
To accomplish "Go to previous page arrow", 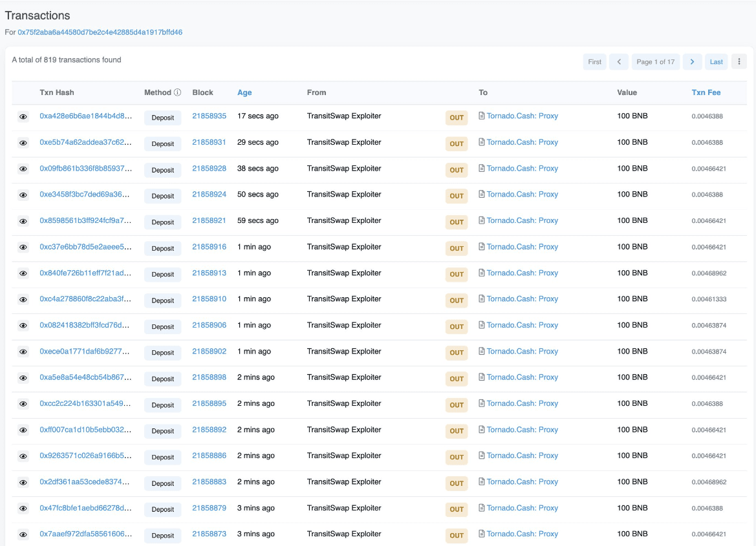I will click(x=619, y=61).
